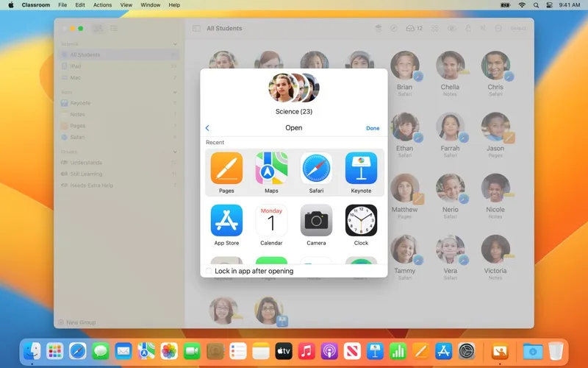Image resolution: width=588 pixels, height=368 pixels.
Task: Open the Actions menu
Action: [102, 5]
